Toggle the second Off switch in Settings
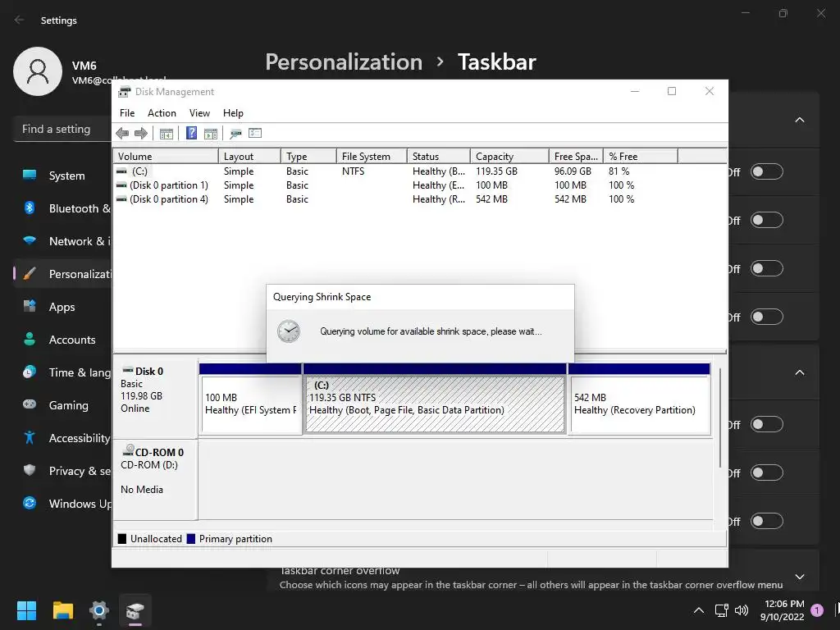Viewport: 840px width, 630px height. [767, 220]
